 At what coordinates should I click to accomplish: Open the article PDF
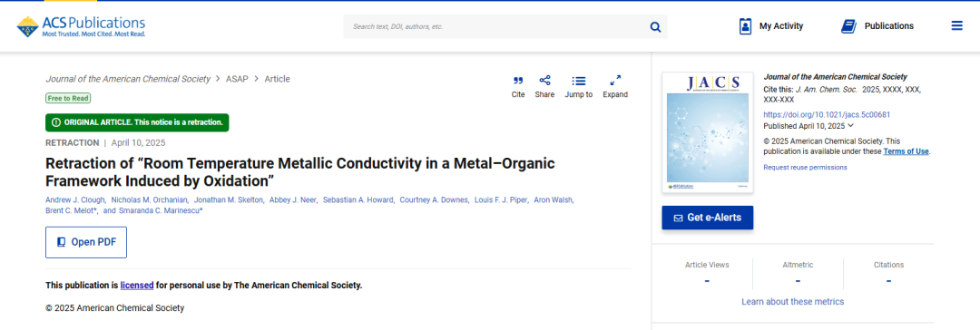(x=86, y=242)
